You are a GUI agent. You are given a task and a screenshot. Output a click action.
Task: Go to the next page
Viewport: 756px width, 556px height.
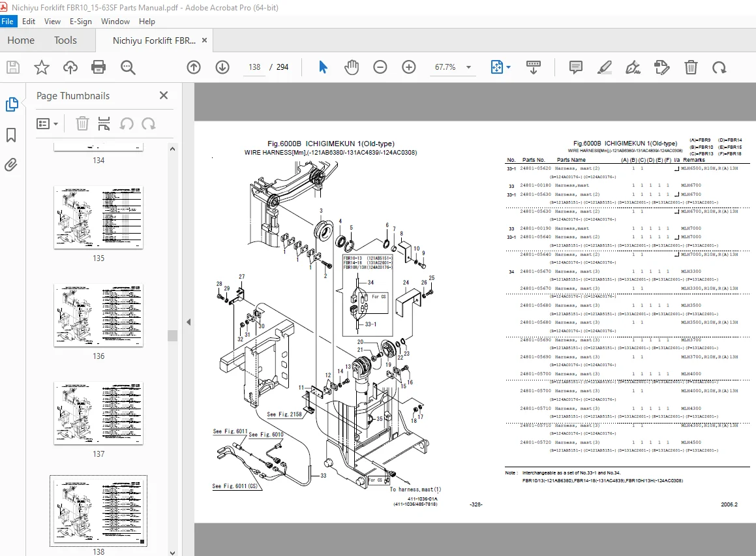pos(222,67)
